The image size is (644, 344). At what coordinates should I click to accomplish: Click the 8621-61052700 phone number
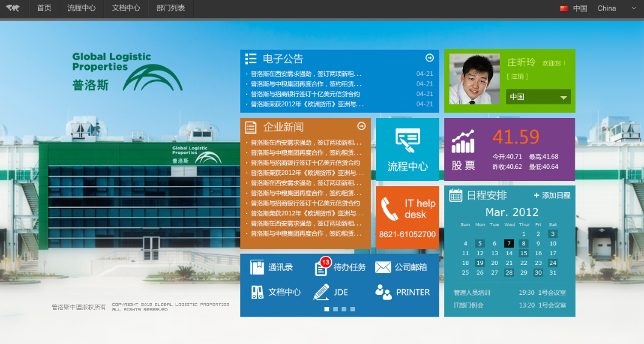(408, 234)
